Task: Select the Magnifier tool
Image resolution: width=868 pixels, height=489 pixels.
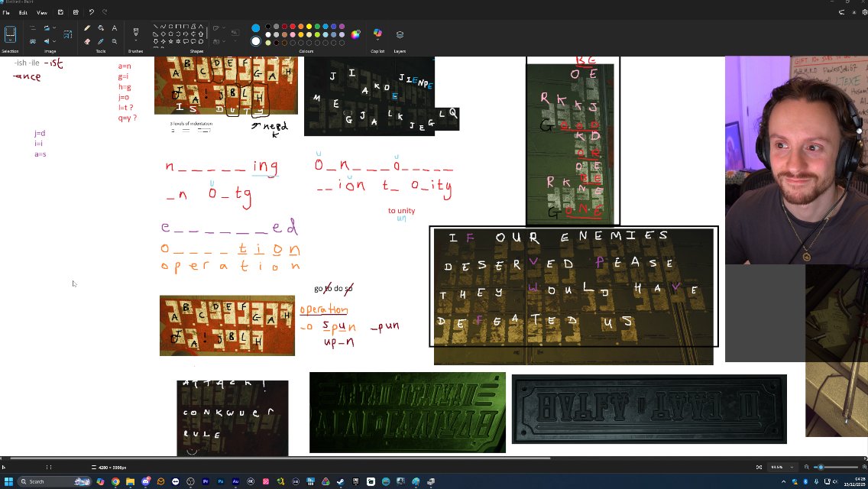Action: (x=115, y=41)
